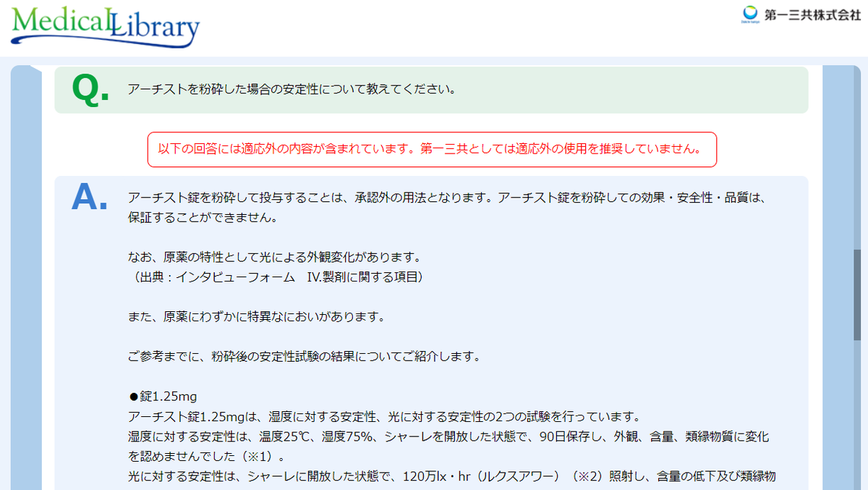The image size is (868, 490).
Task: Click the Daiichi Sankyo company logo icon
Action: point(750,14)
